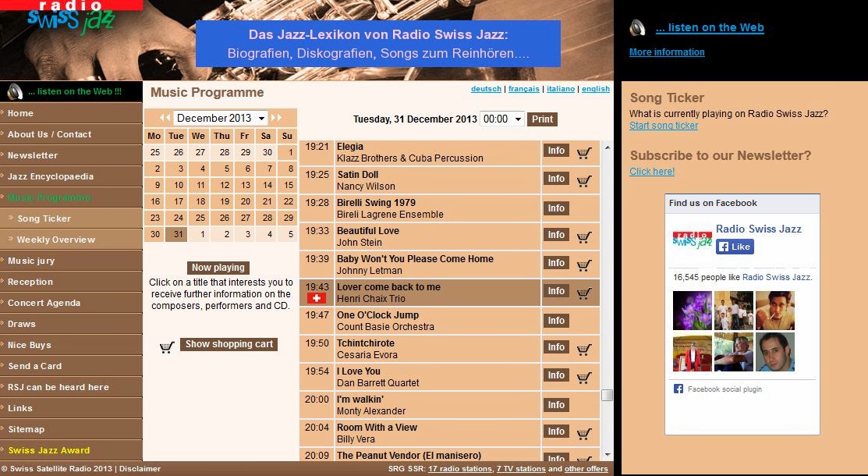Click the speaker icon in the black top-right panel
868x476 pixels.
click(x=638, y=28)
